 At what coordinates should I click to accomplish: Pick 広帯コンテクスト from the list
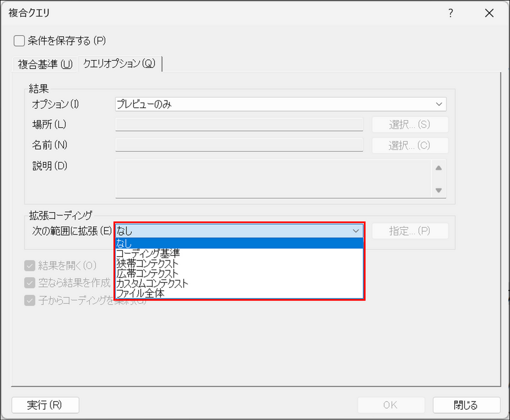point(240,273)
